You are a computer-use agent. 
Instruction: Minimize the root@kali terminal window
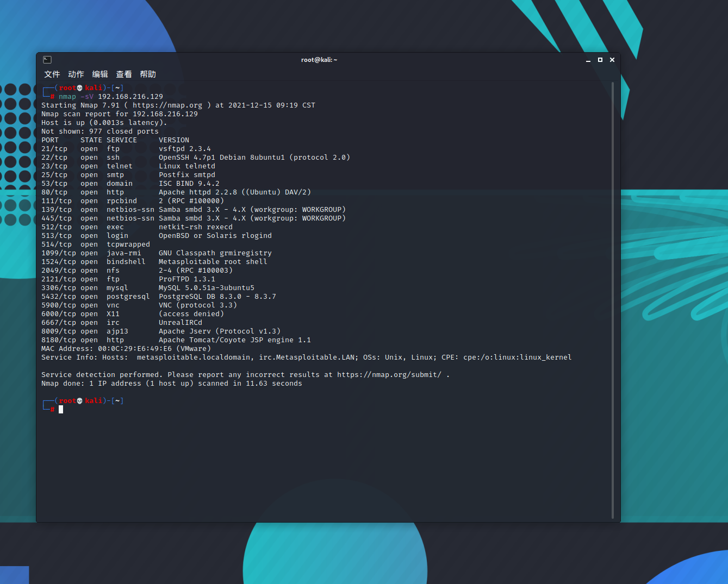(x=588, y=60)
